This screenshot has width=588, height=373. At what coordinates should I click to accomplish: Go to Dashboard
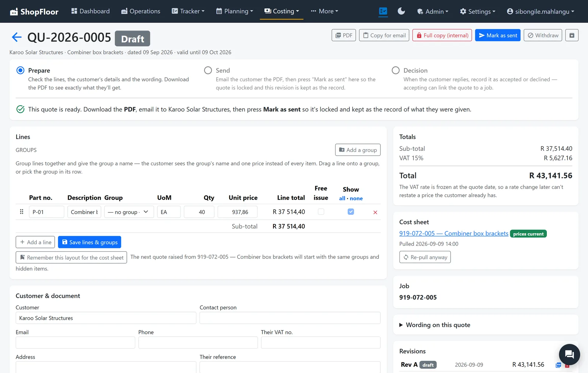[x=90, y=11]
